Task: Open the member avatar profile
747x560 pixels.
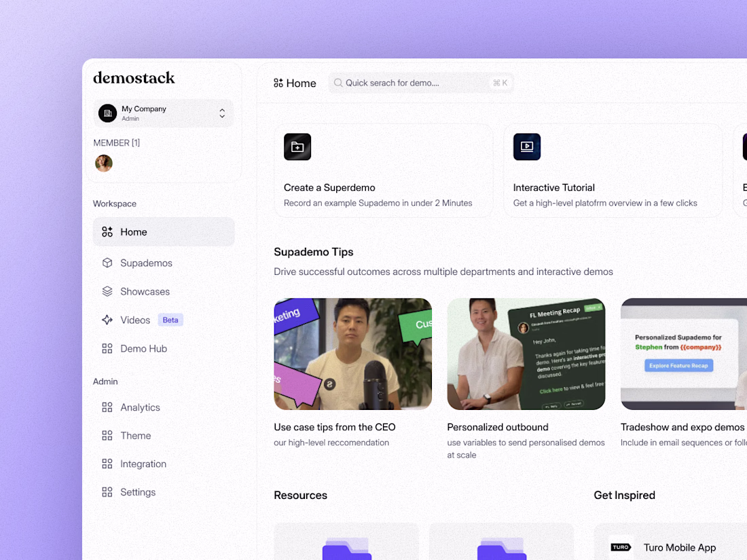Action: [104, 164]
